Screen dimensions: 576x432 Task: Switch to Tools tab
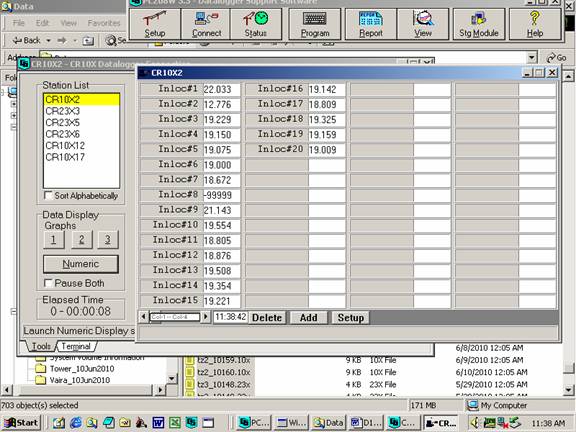tap(41, 346)
